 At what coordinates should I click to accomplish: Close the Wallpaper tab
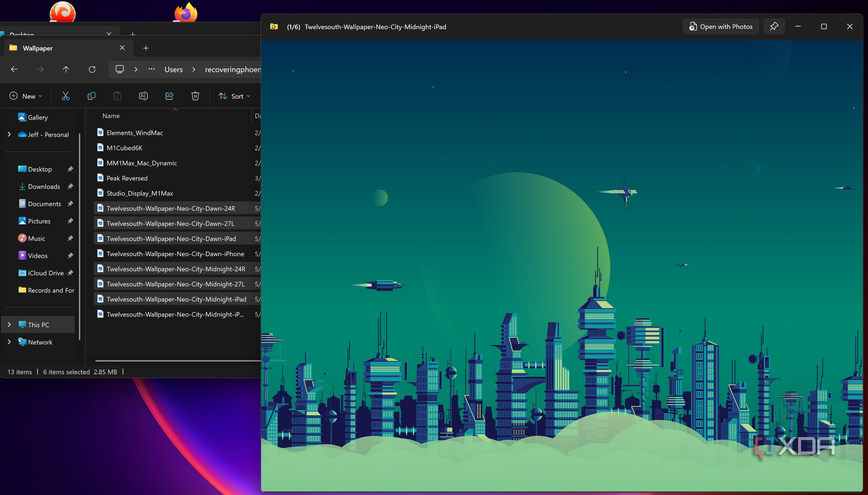122,48
